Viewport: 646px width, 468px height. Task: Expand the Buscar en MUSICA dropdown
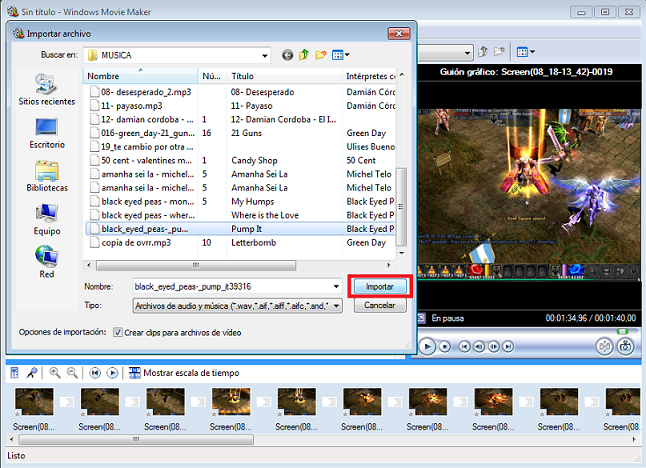click(x=264, y=55)
